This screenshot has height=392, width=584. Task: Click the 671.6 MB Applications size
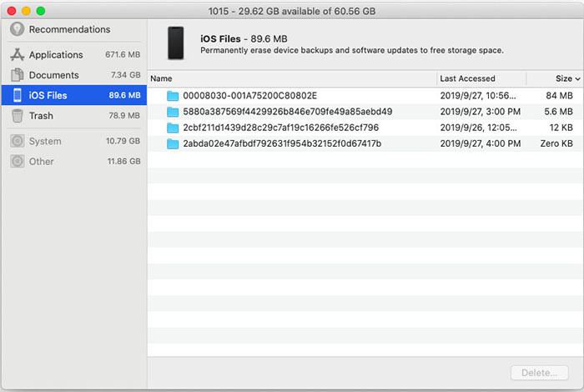(x=123, y=54)
